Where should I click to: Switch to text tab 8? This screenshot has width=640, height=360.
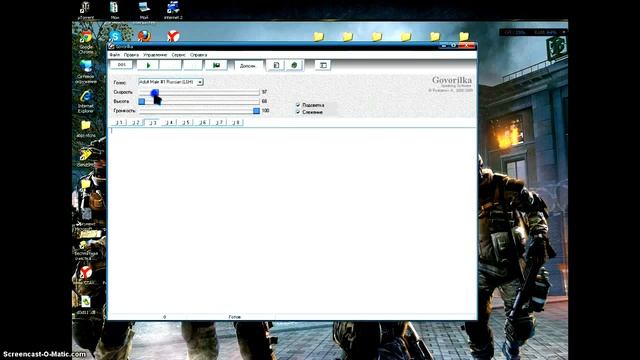[236, 122]
